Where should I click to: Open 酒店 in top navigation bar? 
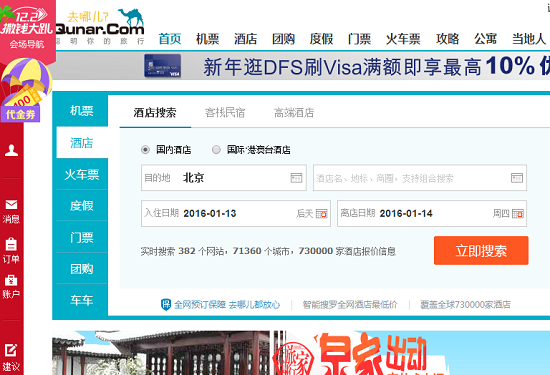[246, 39]
